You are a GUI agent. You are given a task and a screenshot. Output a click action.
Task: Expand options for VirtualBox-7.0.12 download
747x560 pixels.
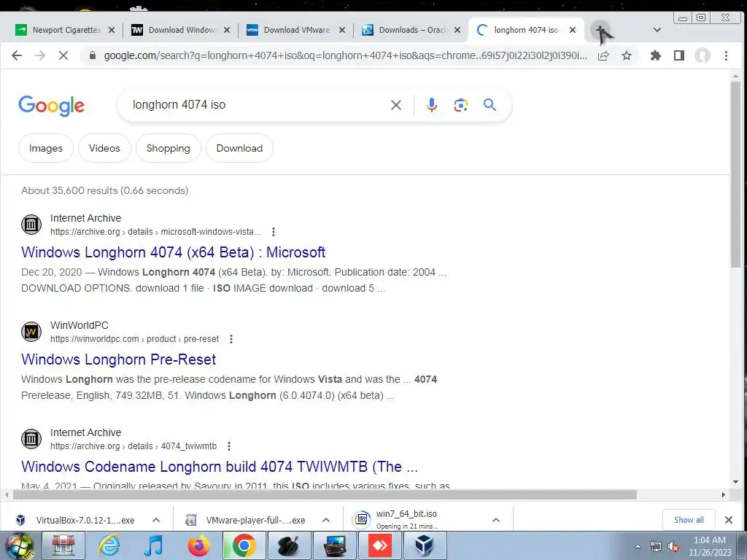156,520
